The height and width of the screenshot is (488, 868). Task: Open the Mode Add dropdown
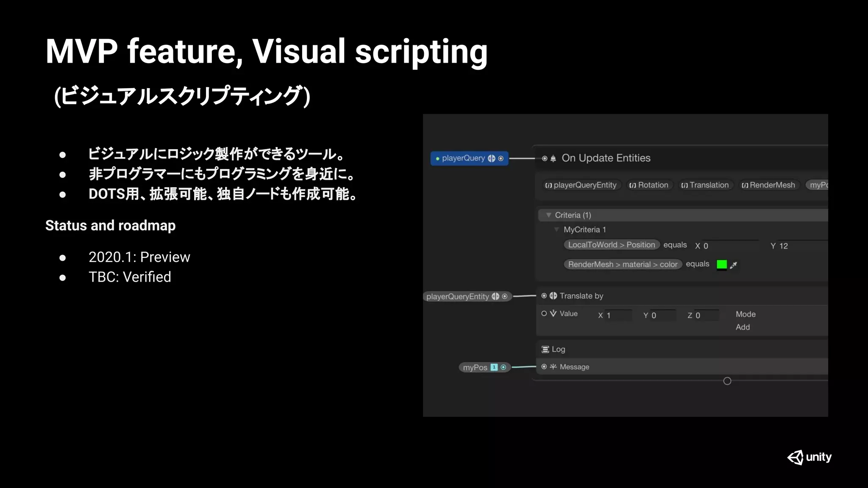[x=743, y=327]
